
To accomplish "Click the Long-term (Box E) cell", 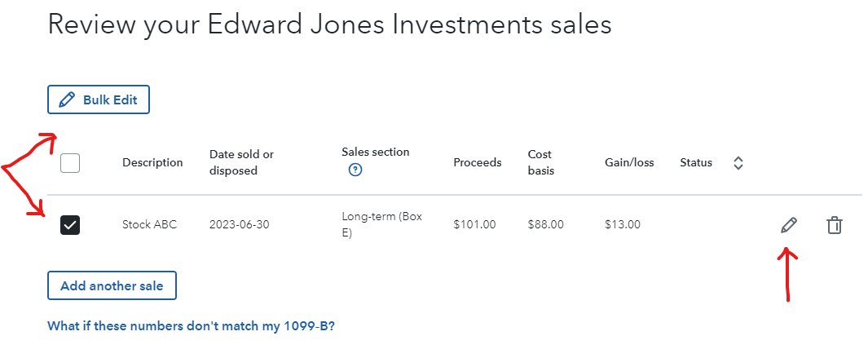I will tap(383, 224).
